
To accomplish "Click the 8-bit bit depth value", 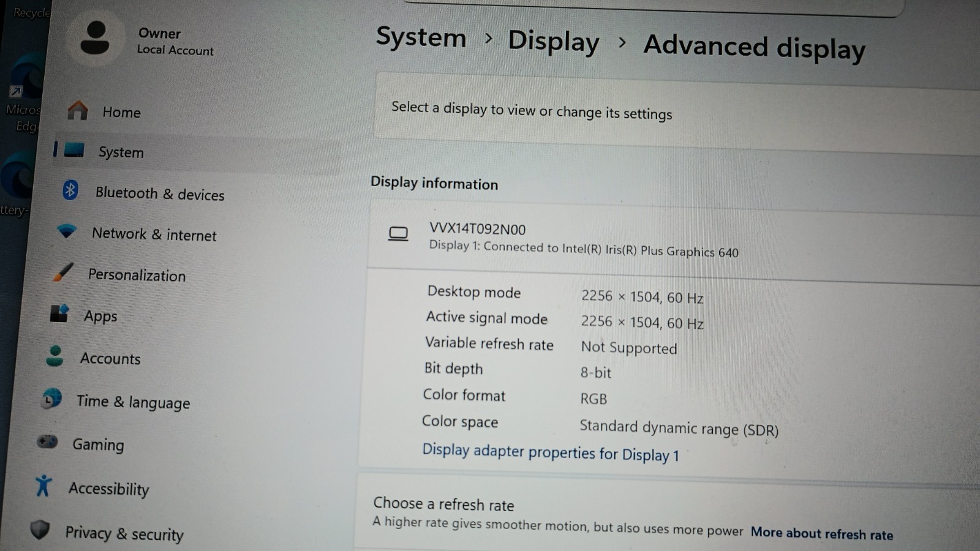I will (x=596, y=372).
